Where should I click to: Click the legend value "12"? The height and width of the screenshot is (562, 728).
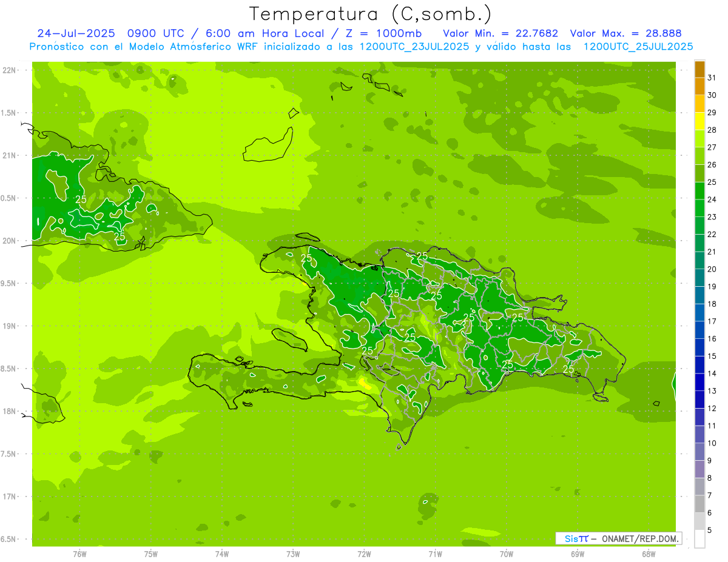pos(712,408)
